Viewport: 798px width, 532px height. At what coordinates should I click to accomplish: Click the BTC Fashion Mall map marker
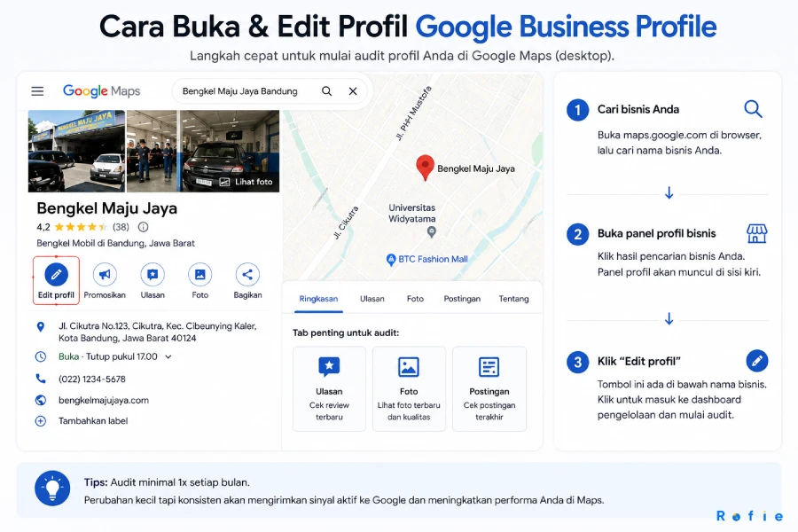(x=391, y=260)
